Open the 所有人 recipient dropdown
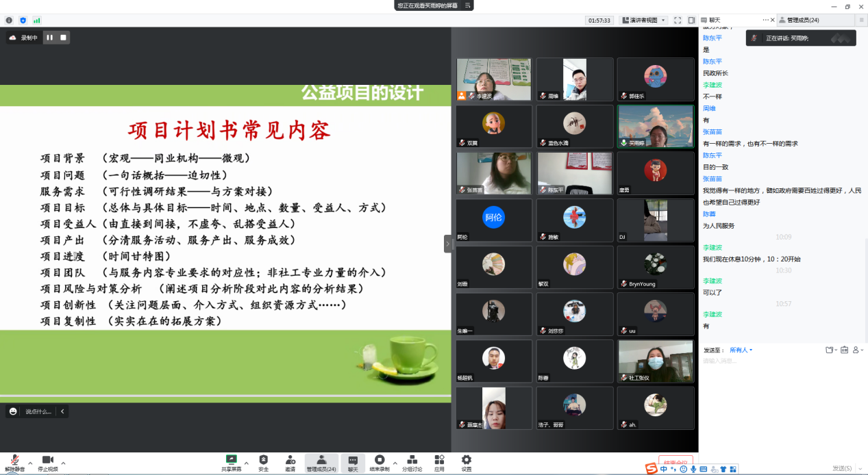The height and width of the screenshot is (475, 868). (x=741, y=350)
